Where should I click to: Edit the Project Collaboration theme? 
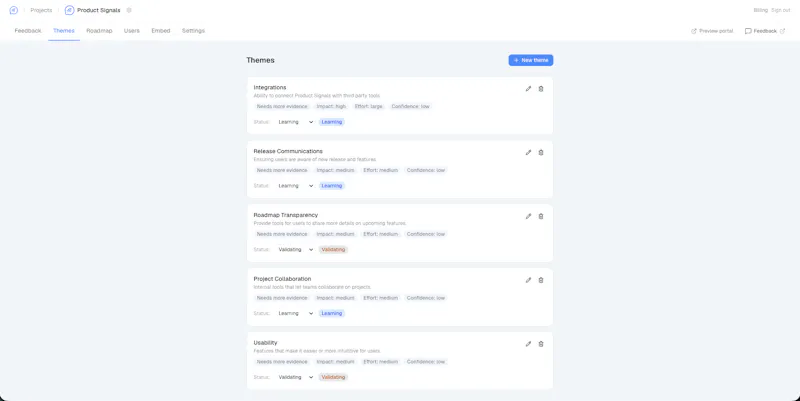tap(529, 280)
